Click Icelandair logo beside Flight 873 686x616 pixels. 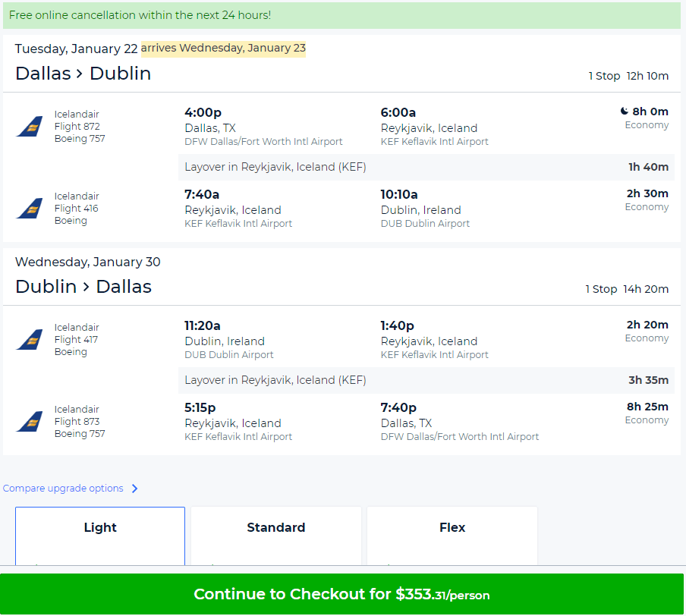coord(30,421)
